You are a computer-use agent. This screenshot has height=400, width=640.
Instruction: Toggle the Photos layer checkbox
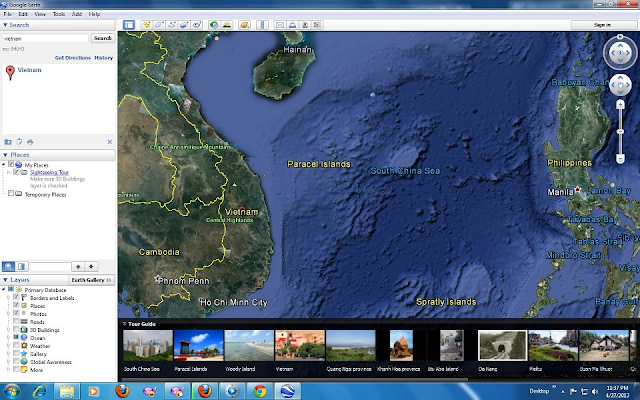(16, 313)
